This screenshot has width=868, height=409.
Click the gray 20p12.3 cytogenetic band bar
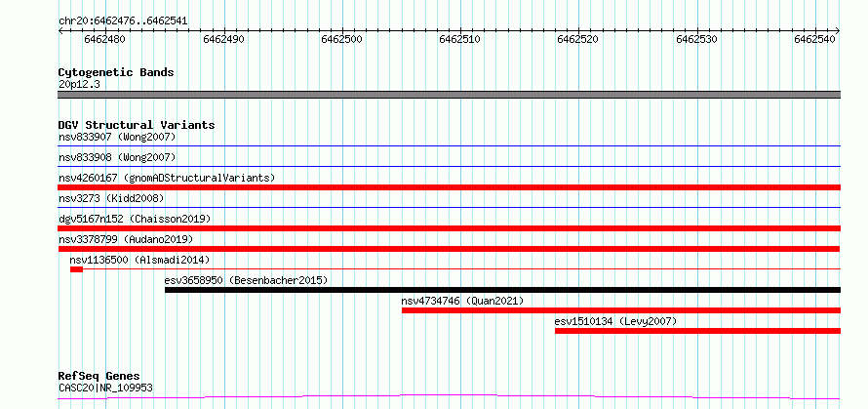pos(450,95)
